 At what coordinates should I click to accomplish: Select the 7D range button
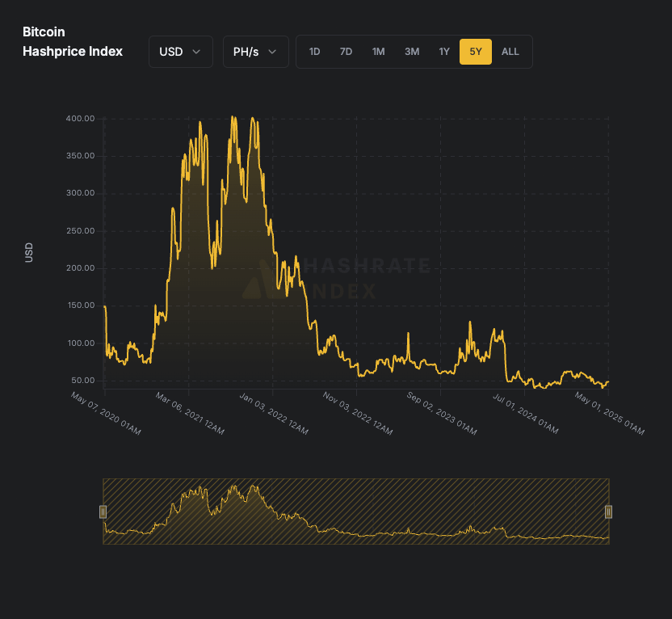(346, 51)
